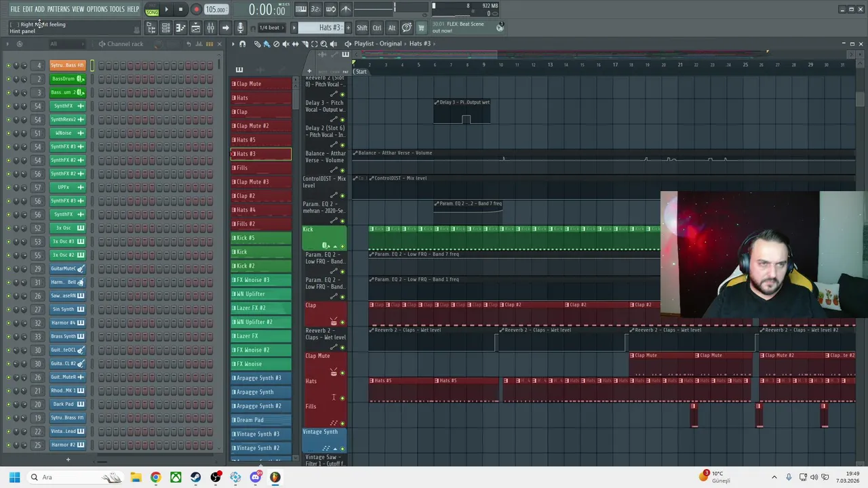The height and width of the screenshot is (488, 868).
Task: Click the Start timeline marker
Action: pyautogui.click(x=361, y=72)
